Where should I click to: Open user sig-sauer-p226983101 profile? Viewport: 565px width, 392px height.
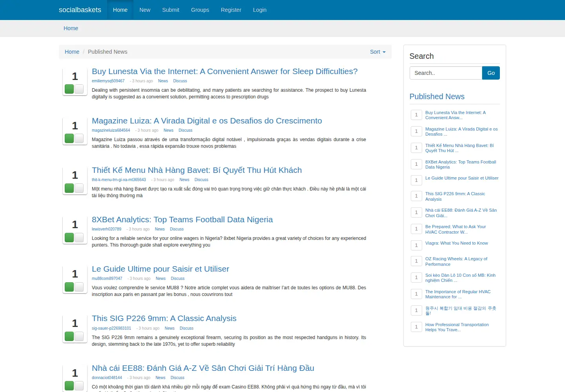111,328
